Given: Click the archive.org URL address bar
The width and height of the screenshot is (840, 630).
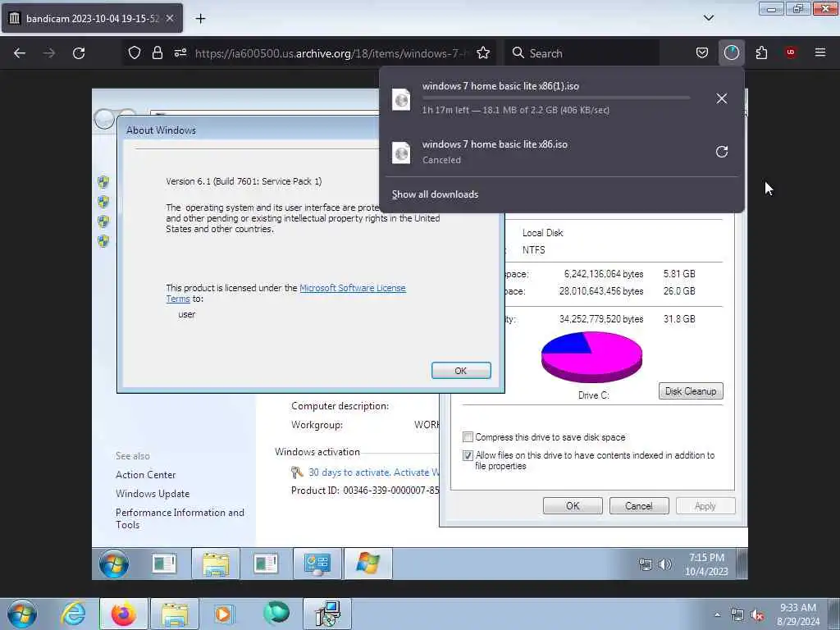Looking at the screenshot, I should 331,53.
